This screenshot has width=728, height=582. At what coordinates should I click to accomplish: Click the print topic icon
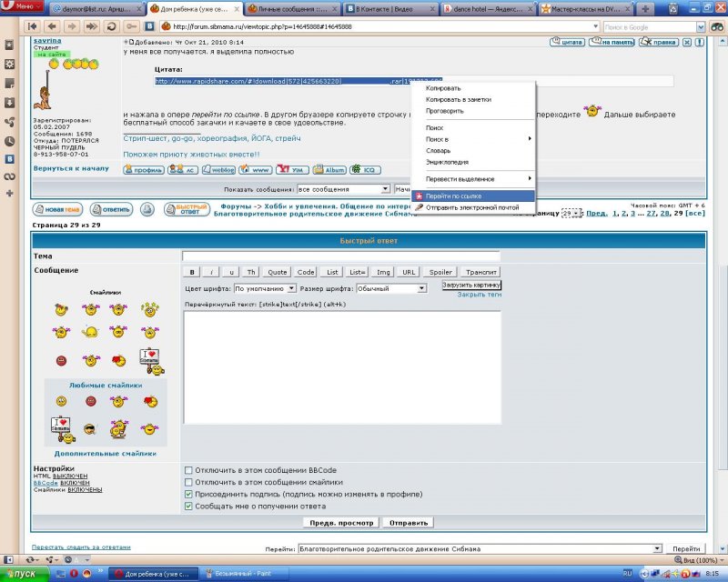click(x=147, y=209)
